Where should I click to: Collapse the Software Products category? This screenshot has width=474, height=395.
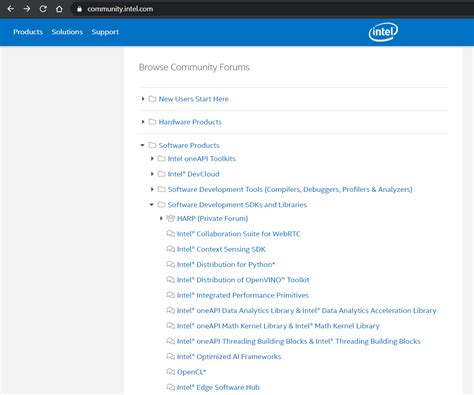142,145
